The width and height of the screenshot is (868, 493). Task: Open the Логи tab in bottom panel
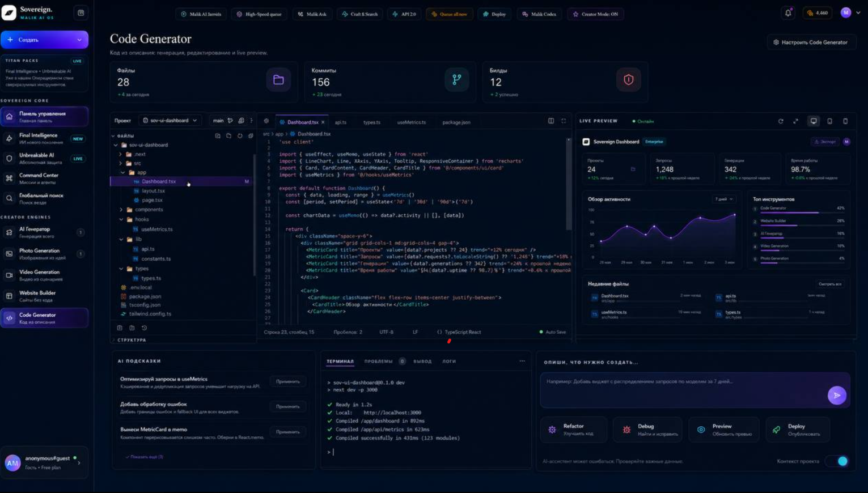point(449,361)
